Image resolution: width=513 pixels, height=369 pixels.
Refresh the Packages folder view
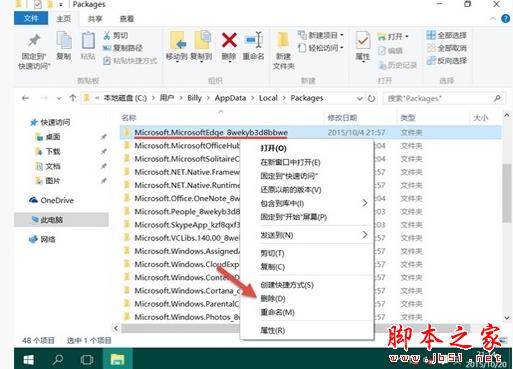tap(371, 99)
